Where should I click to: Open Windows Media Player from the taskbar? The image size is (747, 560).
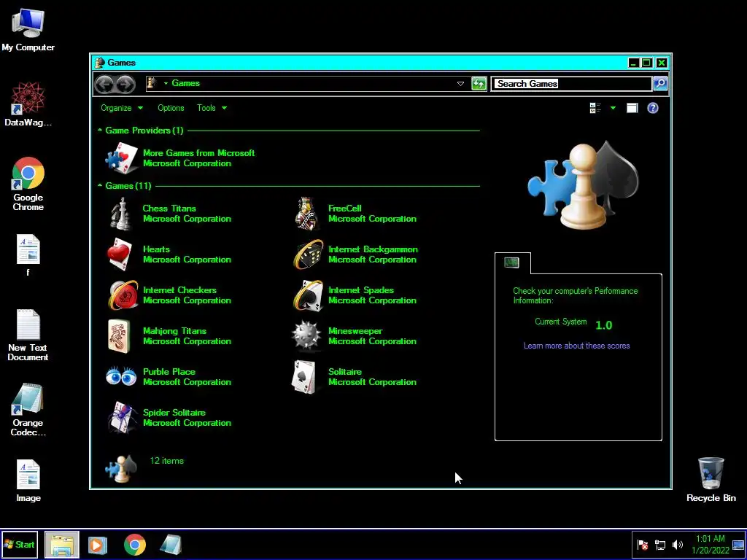click(x=98, y=545)
